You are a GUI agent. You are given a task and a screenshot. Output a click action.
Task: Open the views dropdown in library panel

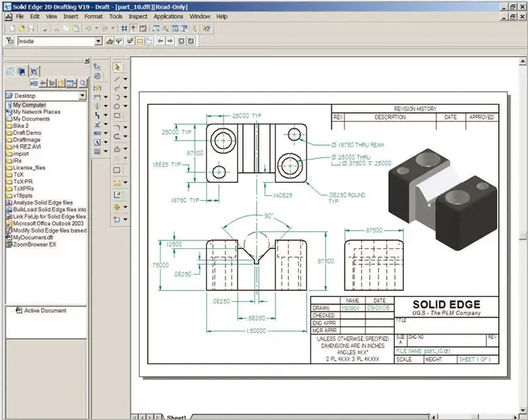(71, 83)
